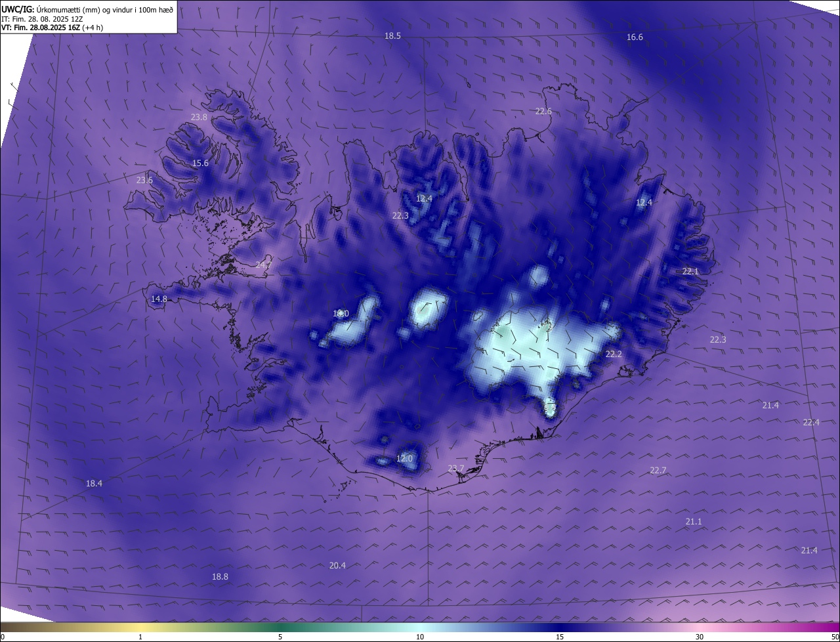The width and height of the screenshot is (840, 642).
Task: Click the colour scale tick labelled 10
Action: pyautogui.click(x=420, y=637)
